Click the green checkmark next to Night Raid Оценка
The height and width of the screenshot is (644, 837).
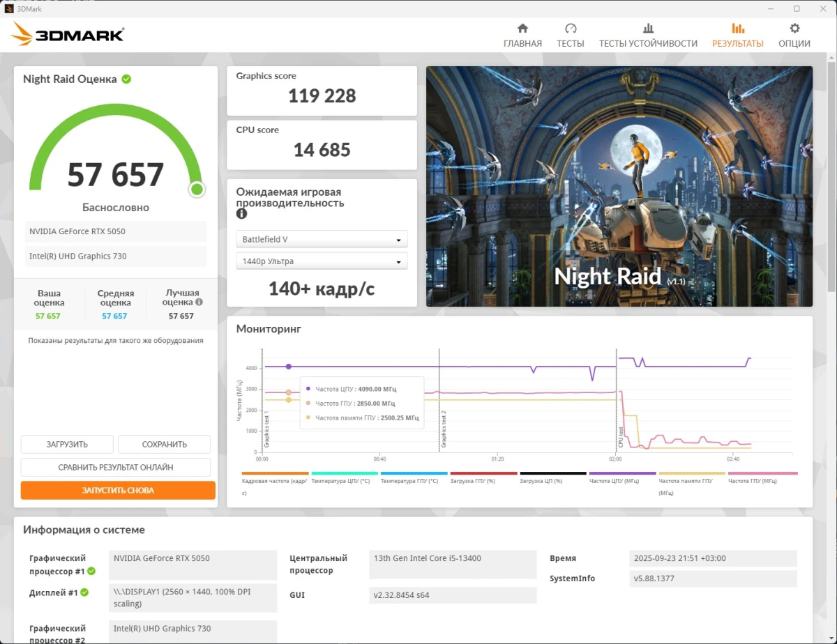pyautogui.click(x=126, y=79)
